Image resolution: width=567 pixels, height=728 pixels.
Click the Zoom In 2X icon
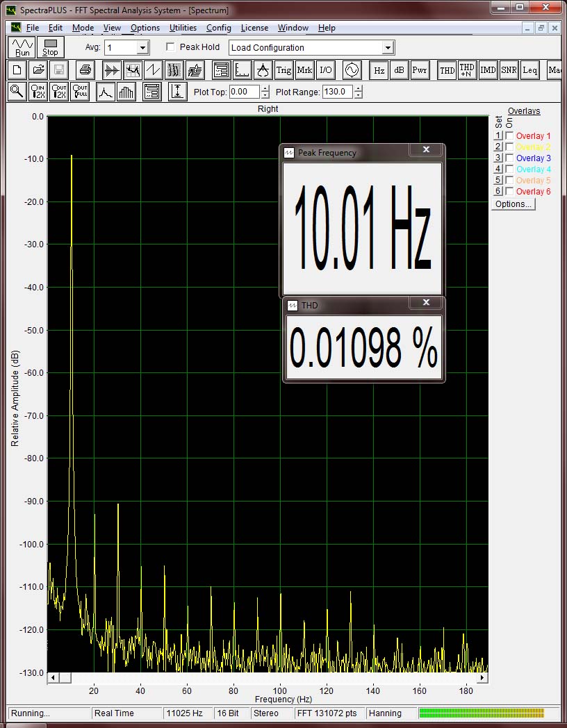(x=38, y=92)
